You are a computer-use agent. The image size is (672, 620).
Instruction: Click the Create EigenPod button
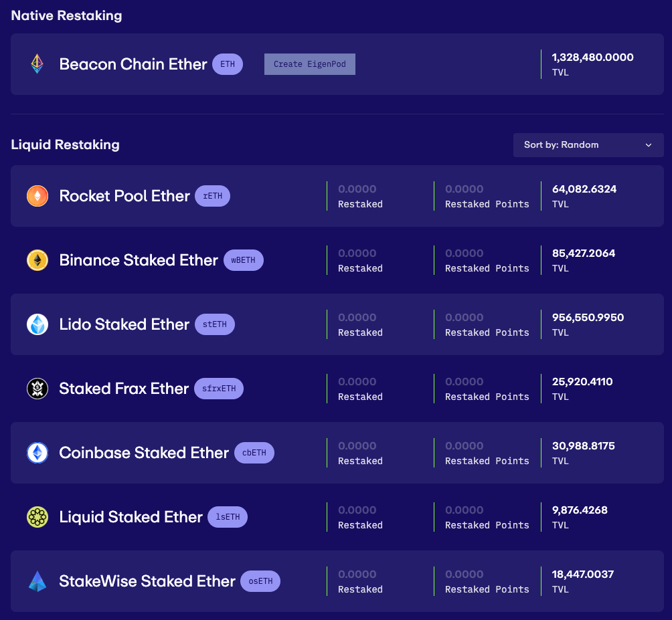point(309,64)
